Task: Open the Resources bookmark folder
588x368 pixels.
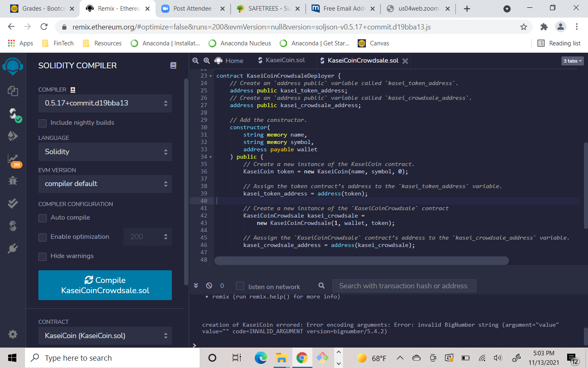Action: click(102, 43)
